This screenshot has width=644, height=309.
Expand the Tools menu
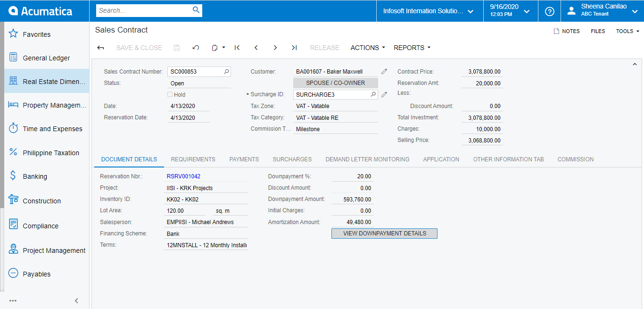627,31
